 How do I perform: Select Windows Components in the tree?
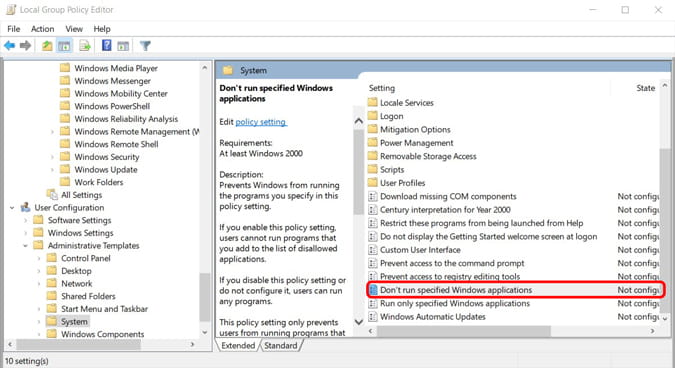[x=102, y=334]
